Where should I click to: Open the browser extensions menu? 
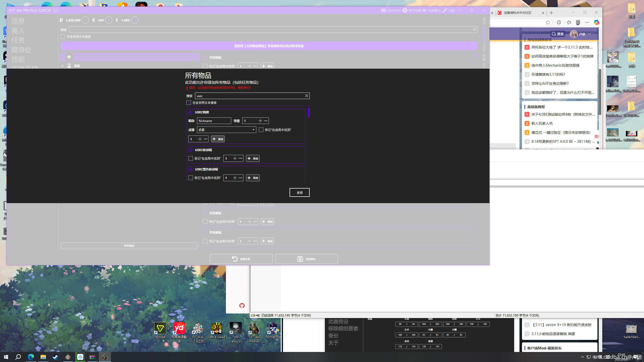click(x=559, y=22)
